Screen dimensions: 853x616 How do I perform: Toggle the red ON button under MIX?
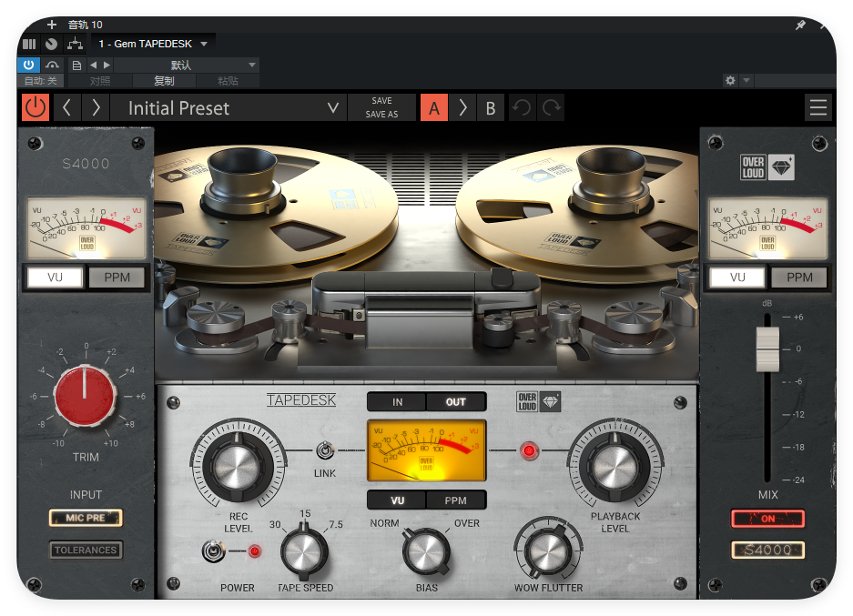[x=767, y=519]
